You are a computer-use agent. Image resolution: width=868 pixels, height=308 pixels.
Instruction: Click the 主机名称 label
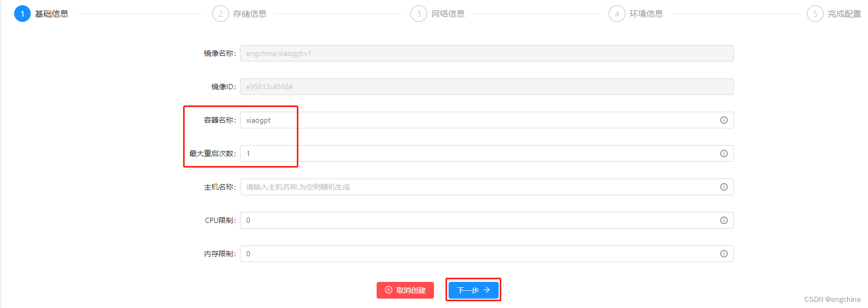tap(220, 187)
